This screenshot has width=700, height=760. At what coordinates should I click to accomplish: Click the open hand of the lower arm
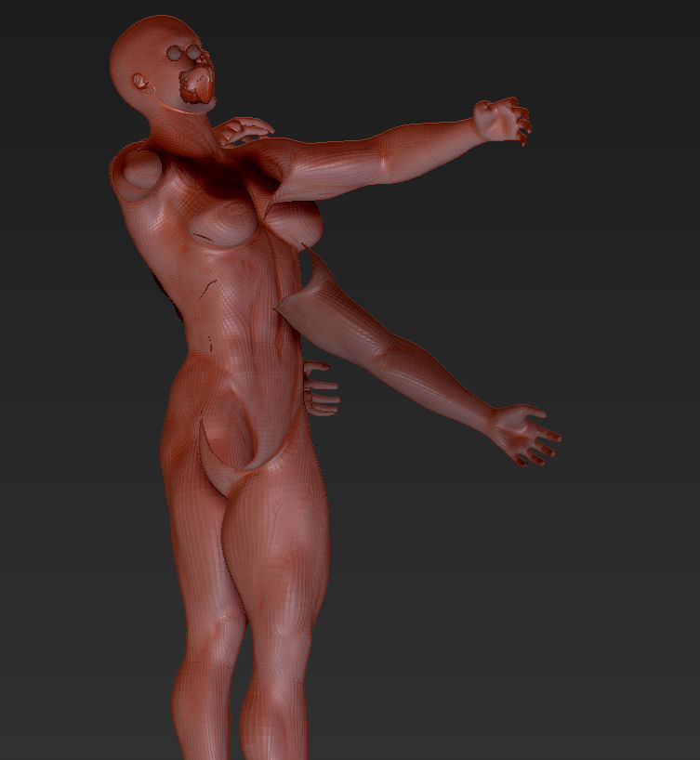[524, 435]
